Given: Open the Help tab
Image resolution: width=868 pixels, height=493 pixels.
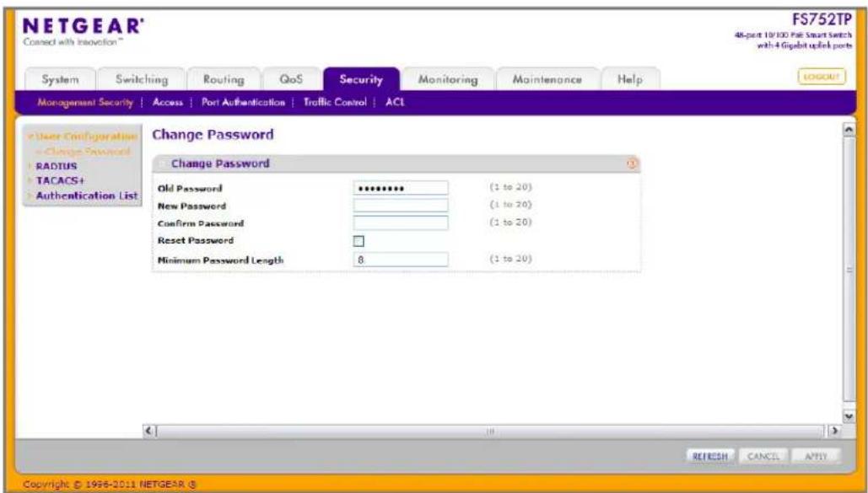Looking at the screenshot, I should tap(630, 80).
